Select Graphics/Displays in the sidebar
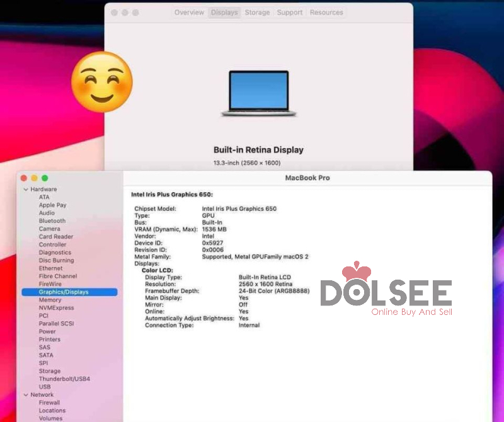This screenshot has width=504, height=422. click(x=64, y=292)
